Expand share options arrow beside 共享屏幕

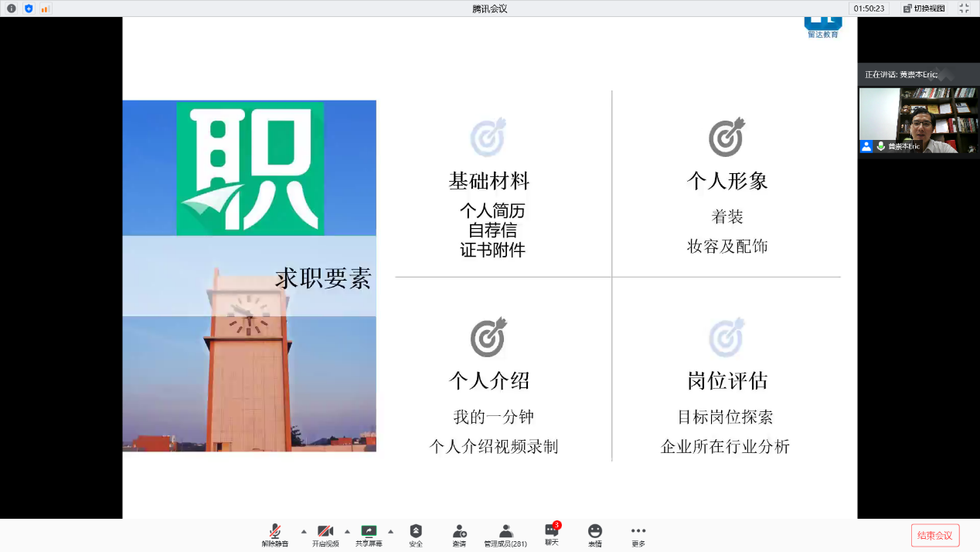[x=390, y=532]
